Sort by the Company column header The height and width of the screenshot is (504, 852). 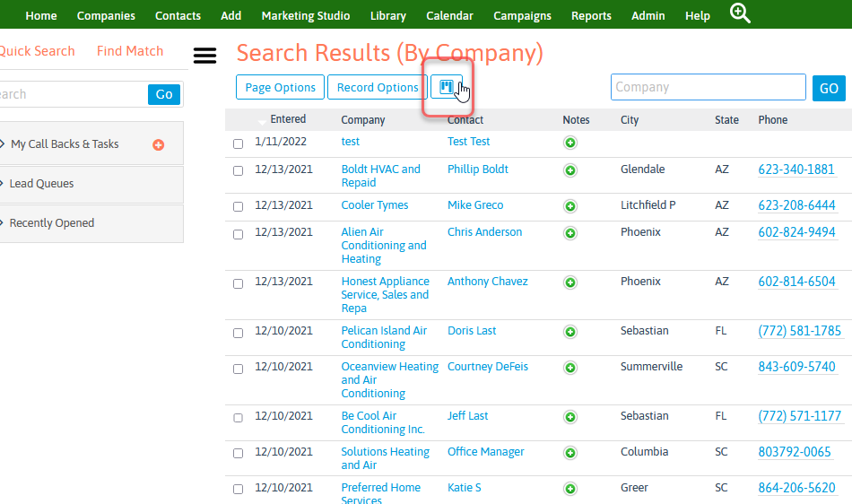(363, 120)
